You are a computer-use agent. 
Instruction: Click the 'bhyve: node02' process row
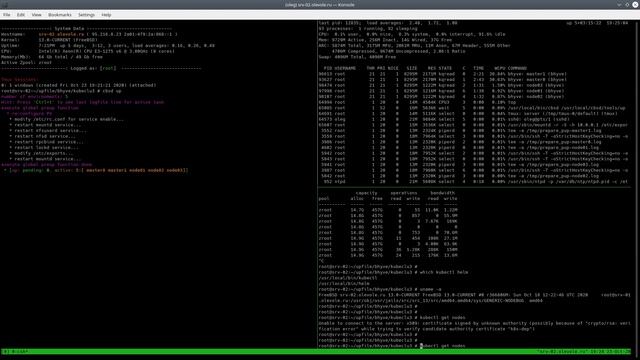tap(442, 97)
